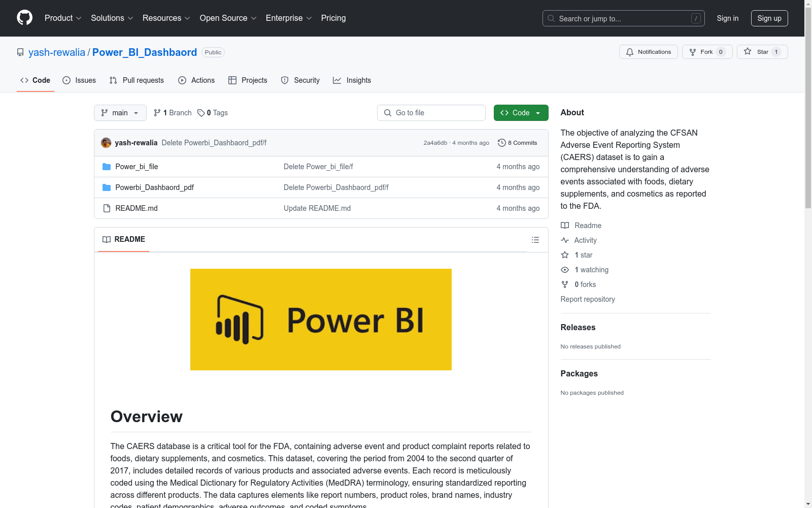This screenshot has width=812, height=508.
Task: Open the Security tab
Action: 300,80
